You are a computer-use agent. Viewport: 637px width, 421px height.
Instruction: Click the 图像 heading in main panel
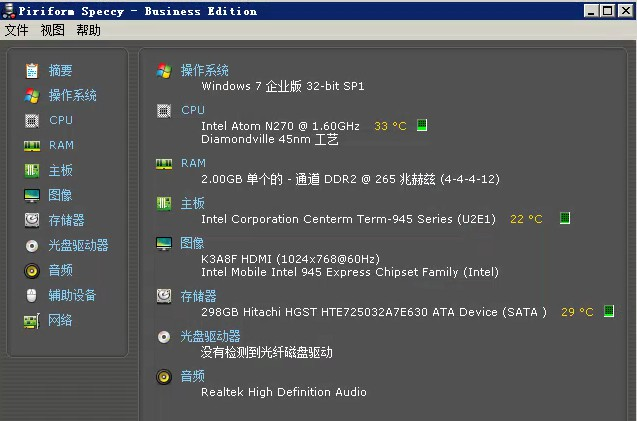pyautogui.click(x=192, y=243)
